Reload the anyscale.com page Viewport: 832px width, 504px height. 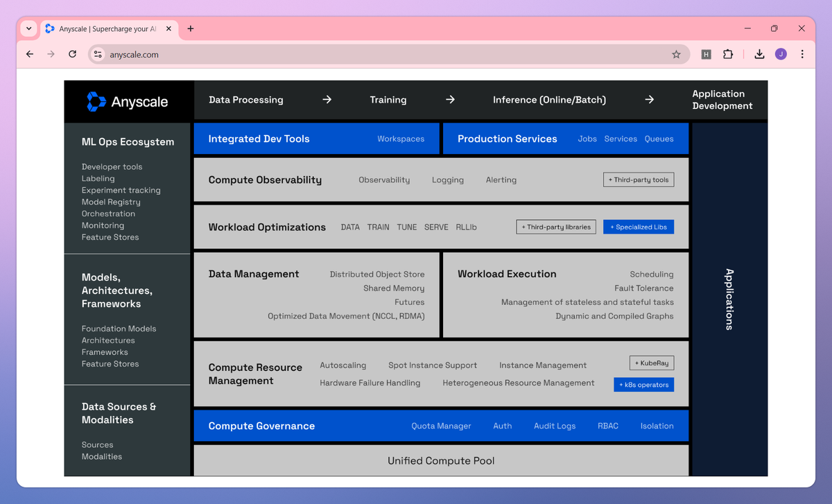(x=72, y=54)
